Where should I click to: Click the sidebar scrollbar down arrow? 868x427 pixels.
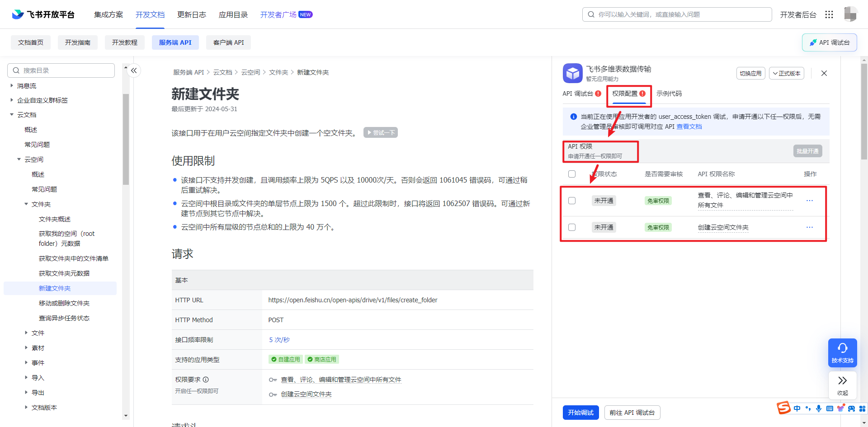(x=126, y=416)
